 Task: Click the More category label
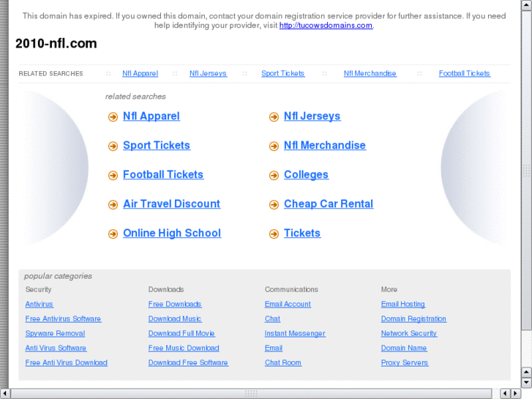click(x=389, y=290)
